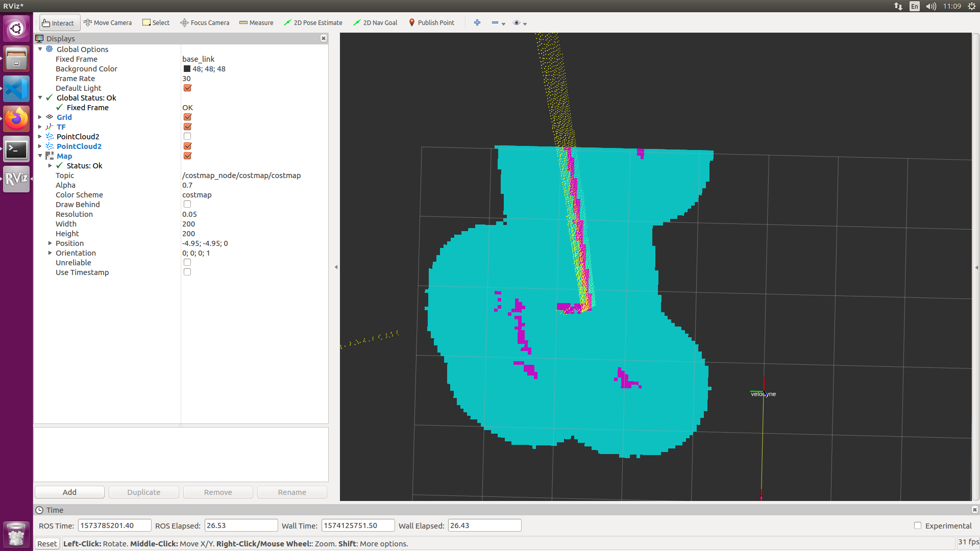The image size is (980, 551).
Task: Launch Visual Studio Code from dock
Action: click(x=16, y=89)
